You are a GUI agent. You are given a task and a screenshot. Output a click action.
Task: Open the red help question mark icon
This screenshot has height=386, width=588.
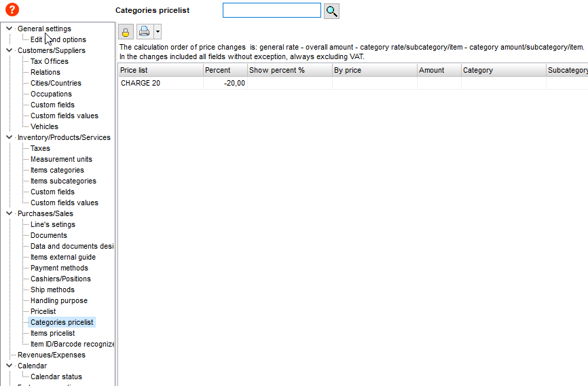12,10
